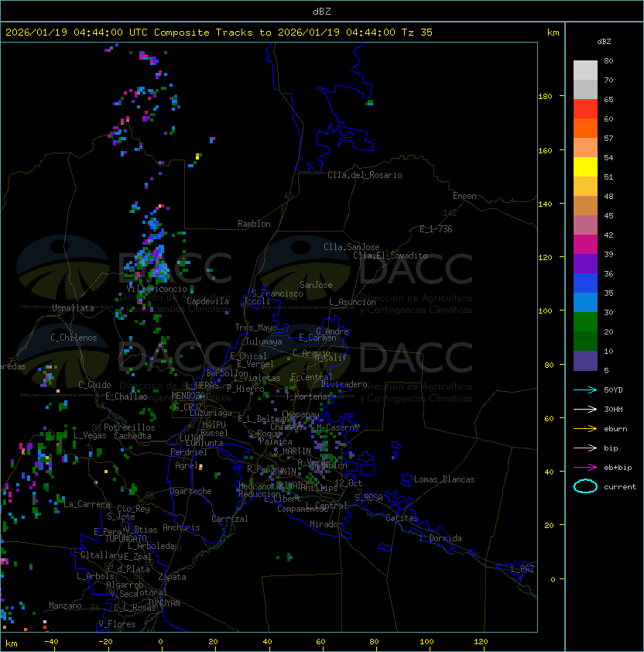Click the Encon map label

click(464, 196)
